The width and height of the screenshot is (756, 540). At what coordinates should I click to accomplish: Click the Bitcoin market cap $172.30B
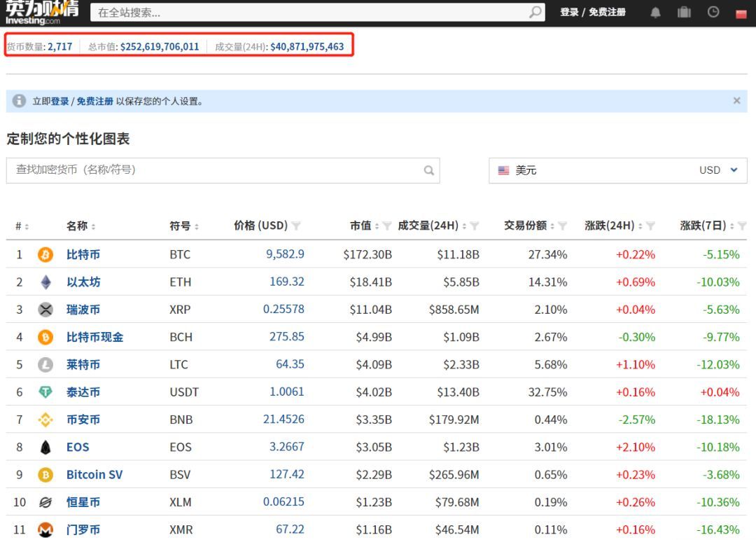(367, 254)
